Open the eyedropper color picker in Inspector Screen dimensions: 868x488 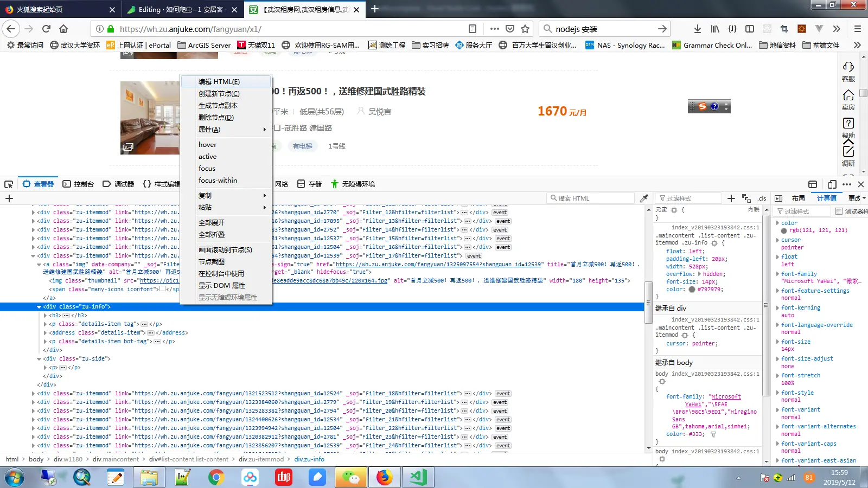[644, 198]
